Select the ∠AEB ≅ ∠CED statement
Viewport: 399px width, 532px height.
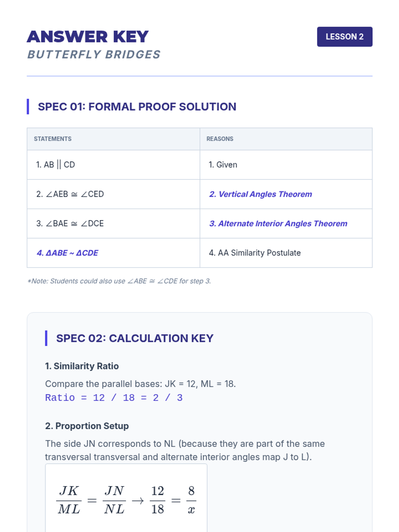click(70, 194)
